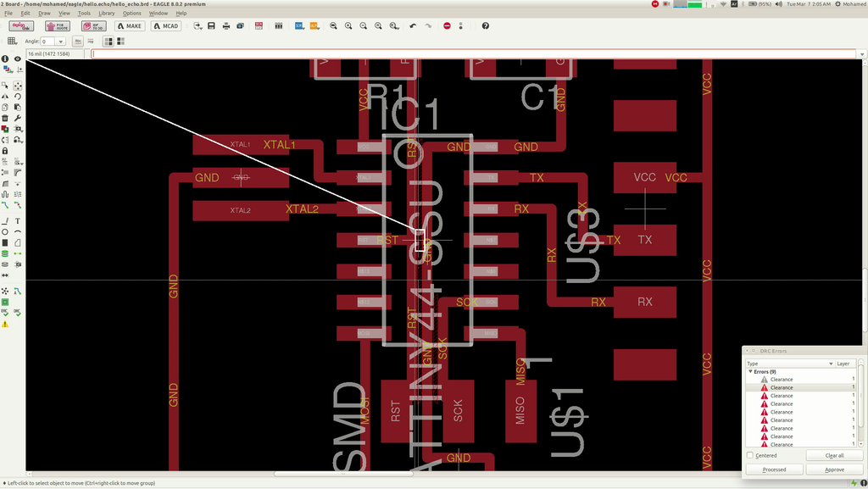Open the Tools menu
This screenshot has height=489, width=868.
click(x=84, y=14)
